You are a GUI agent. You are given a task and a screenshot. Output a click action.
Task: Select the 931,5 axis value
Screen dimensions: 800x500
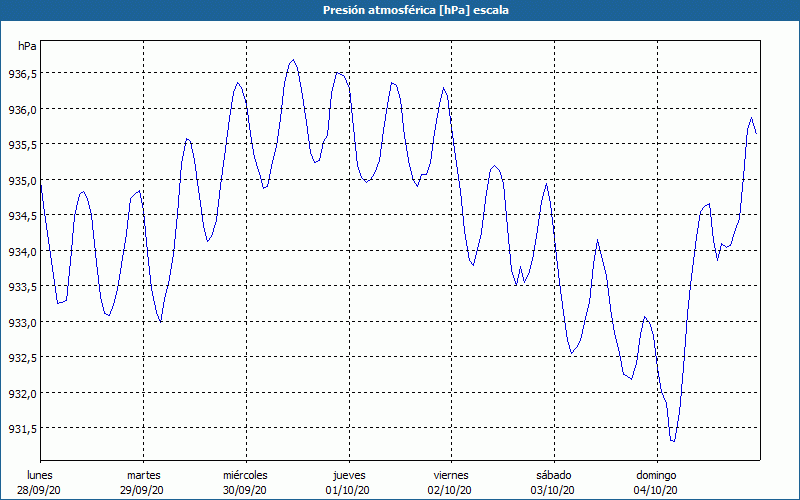(x=22, y=429)
